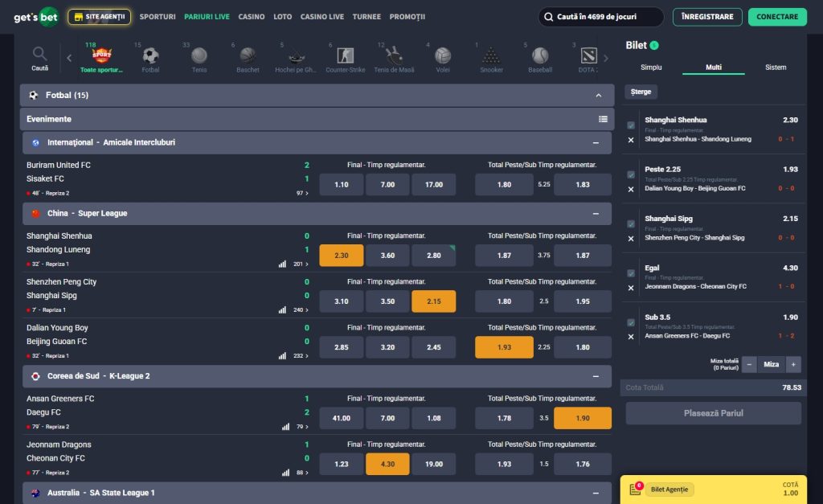This screenshot has width=823, height=504.
Task: Open statistics for Shenzhen Peng City match
Action: 282,309
